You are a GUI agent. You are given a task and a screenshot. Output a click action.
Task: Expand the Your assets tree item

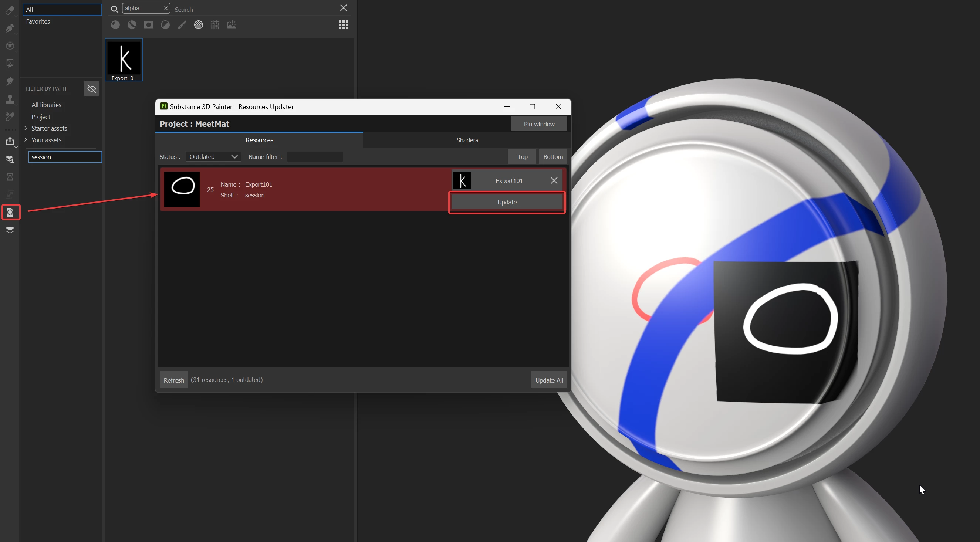[26, 140]
